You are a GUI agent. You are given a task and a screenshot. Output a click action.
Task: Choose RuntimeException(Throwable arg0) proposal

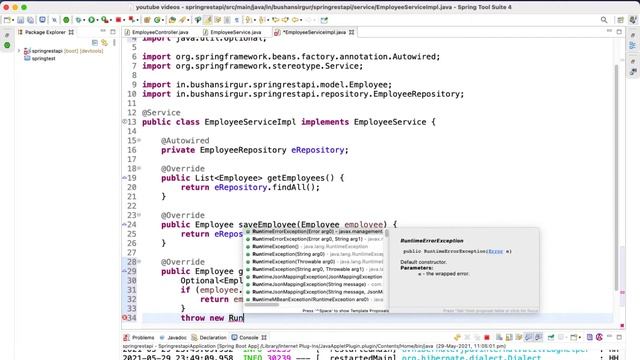pos(314,262)
